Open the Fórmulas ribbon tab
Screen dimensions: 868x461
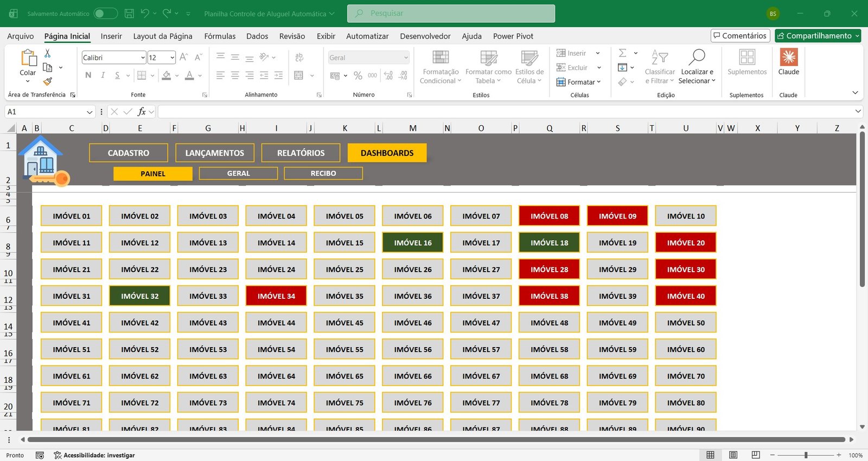point(220,36)
